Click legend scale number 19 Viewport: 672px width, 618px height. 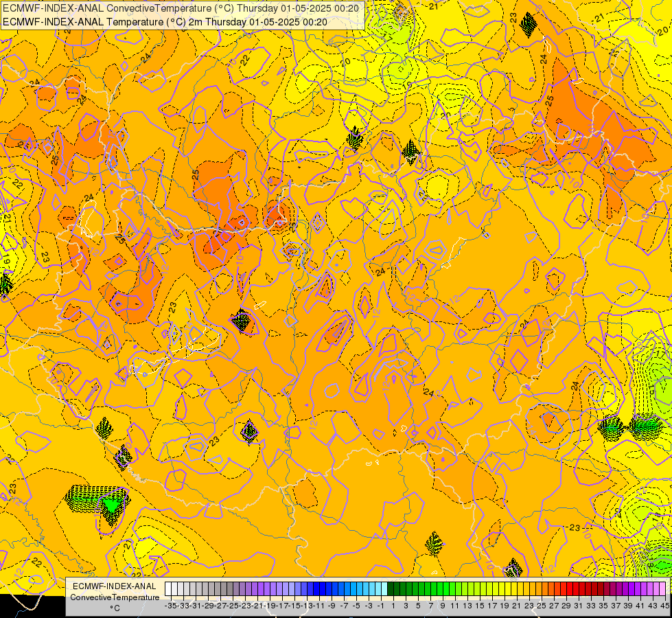point(505,606)
